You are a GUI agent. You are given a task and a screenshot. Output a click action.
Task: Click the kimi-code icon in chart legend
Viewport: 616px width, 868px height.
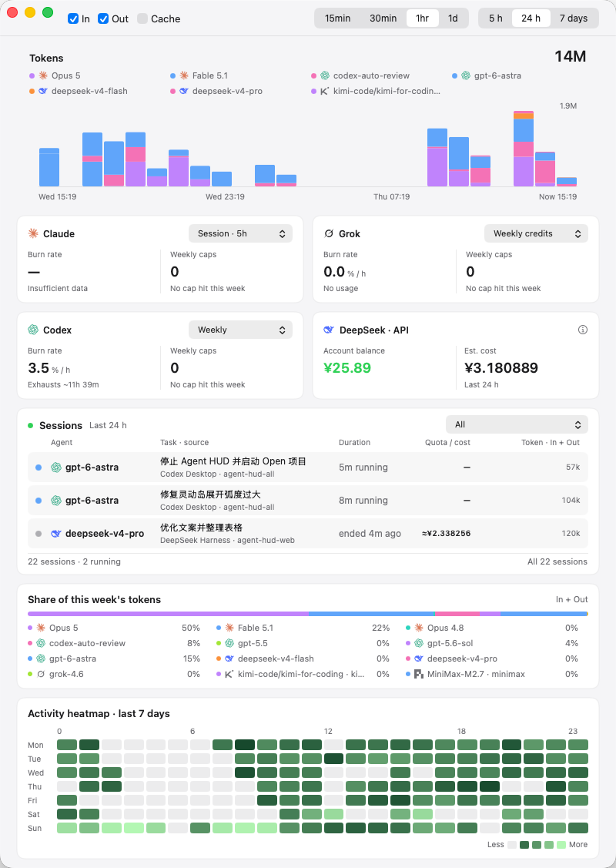(x=325, y=92)
